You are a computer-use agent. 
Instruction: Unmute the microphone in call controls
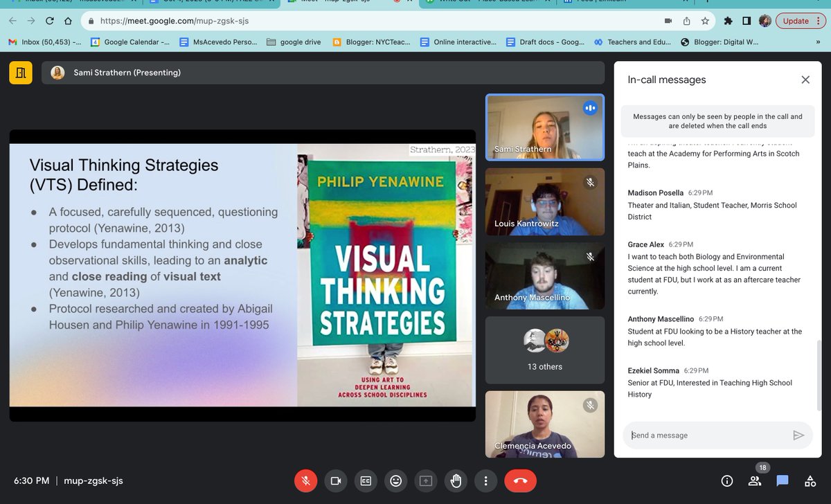click(305, 480)
